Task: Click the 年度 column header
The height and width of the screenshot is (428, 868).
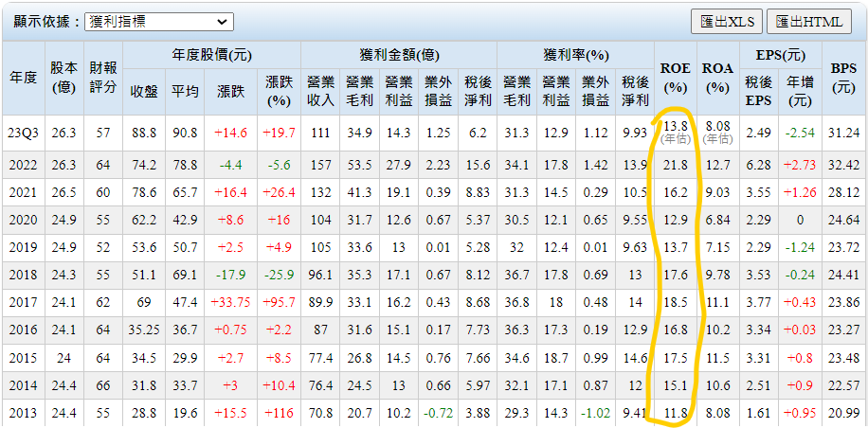Action: point(22,78)
